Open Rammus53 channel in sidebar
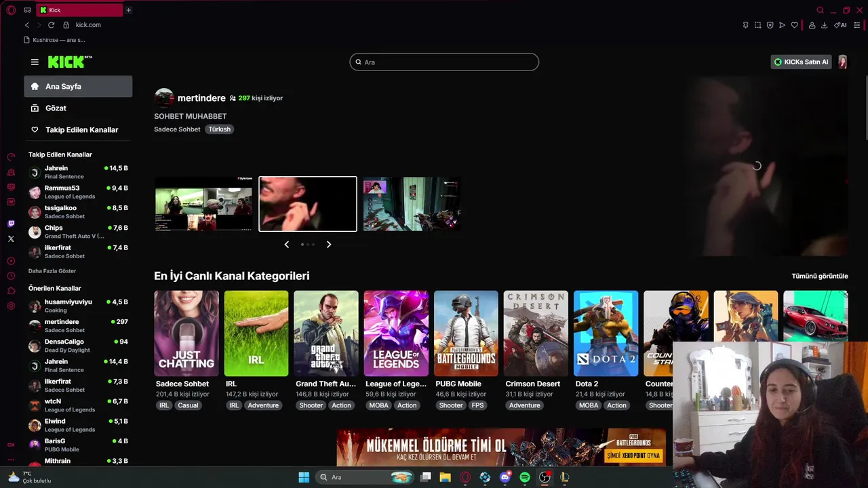Viewport: 868px width, 488px height. (x=78, y=192)
